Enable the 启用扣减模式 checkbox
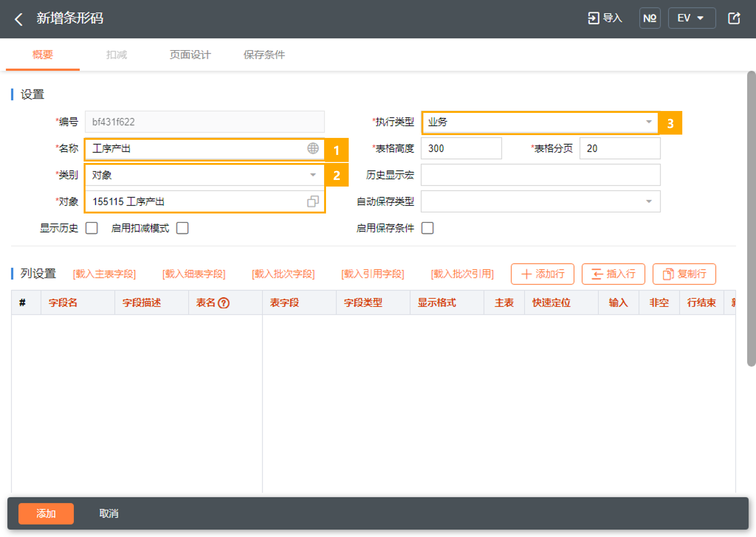The width and height of the screenshot is (756, 537). click(182, 228)
